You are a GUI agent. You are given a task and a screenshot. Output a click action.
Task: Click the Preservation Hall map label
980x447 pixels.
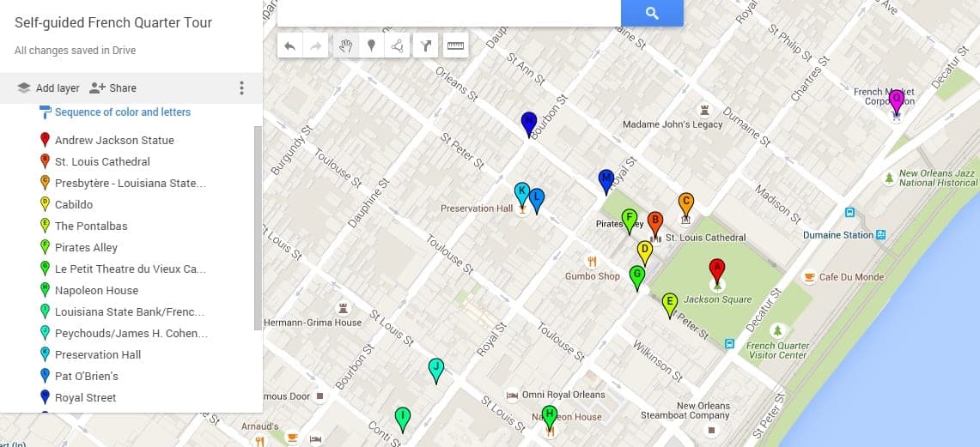(477, 208)
